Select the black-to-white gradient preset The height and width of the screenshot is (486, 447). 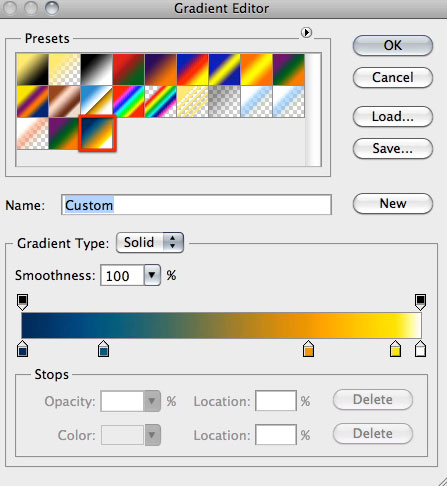click(x=96, y=70)
